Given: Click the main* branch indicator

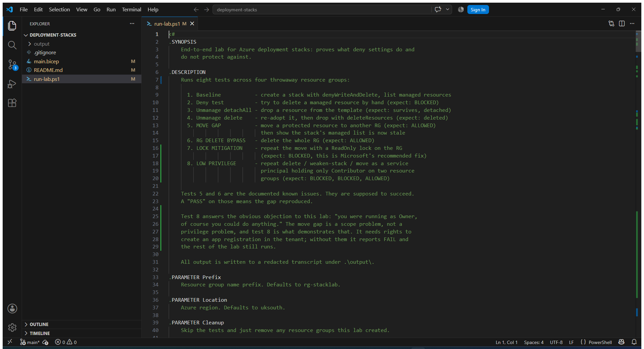Looking at the screenshot, I should pyautogui.click(x=30, y=342).
